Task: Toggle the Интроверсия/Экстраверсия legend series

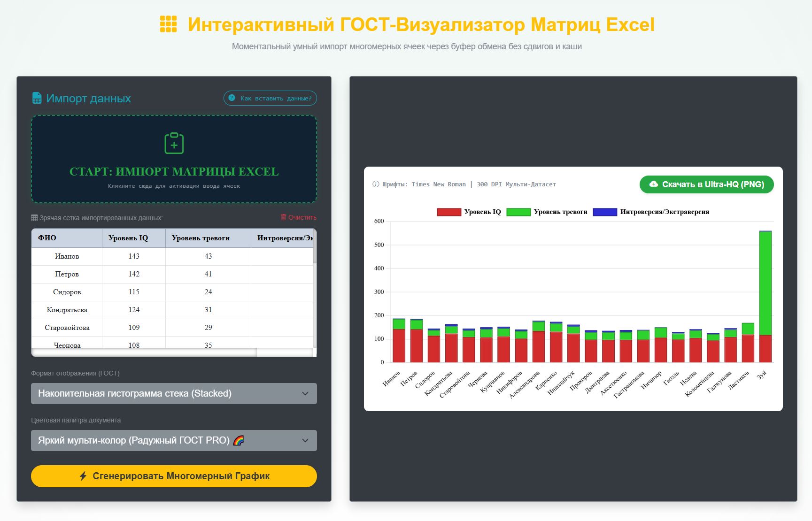Action: point(651,212)
